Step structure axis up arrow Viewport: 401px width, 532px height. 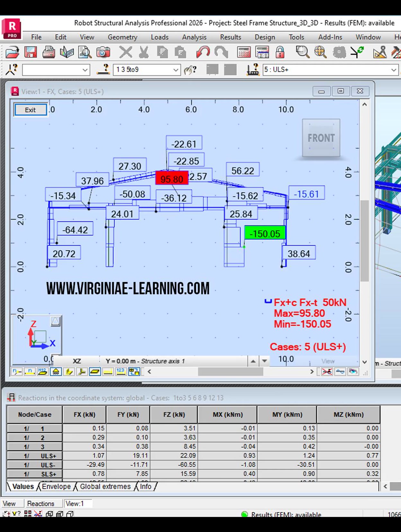point(253,361)
